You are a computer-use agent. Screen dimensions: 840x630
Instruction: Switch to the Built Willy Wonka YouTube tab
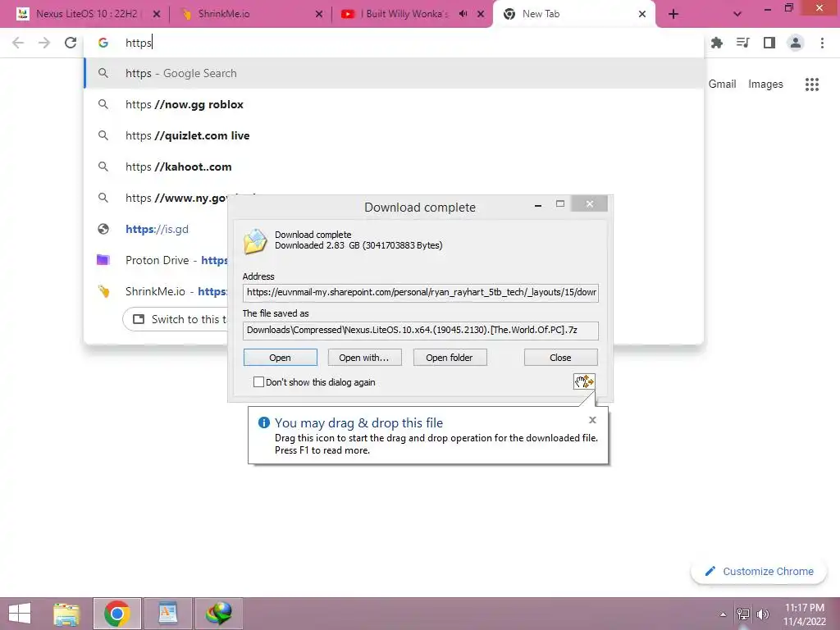(x=412, y=14)
